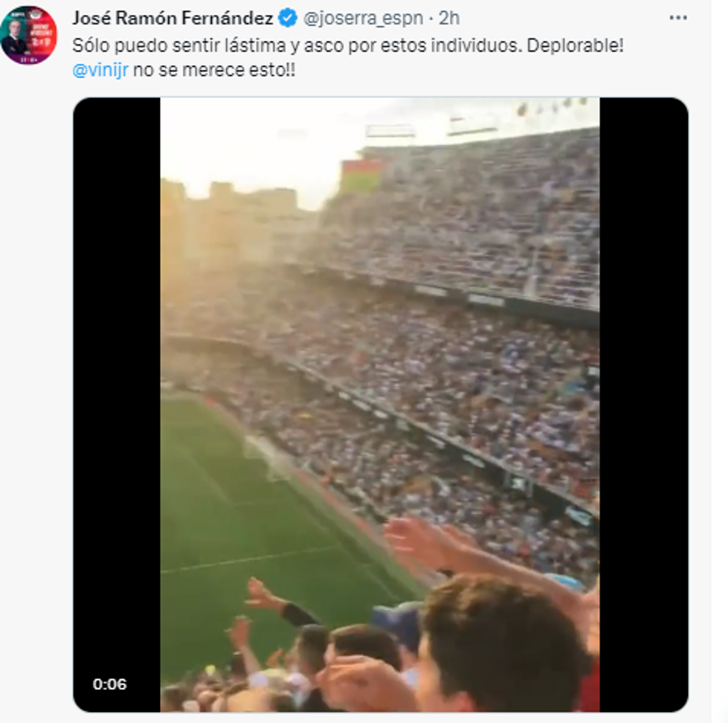Open José Ramón Fernández's profile from his name
Image resolution: width=728 pixels, height=723 pixels.
point(173,17)
